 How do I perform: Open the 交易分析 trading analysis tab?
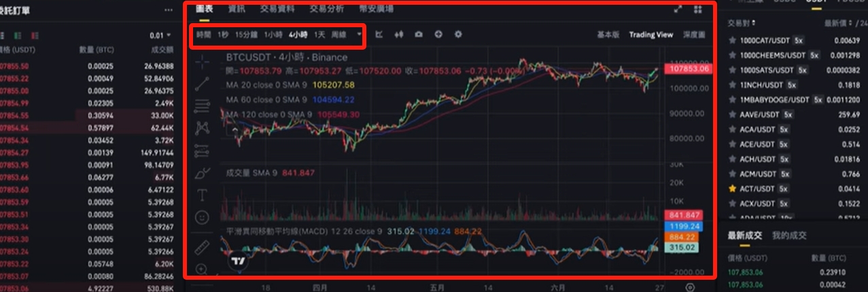[326, 9]
